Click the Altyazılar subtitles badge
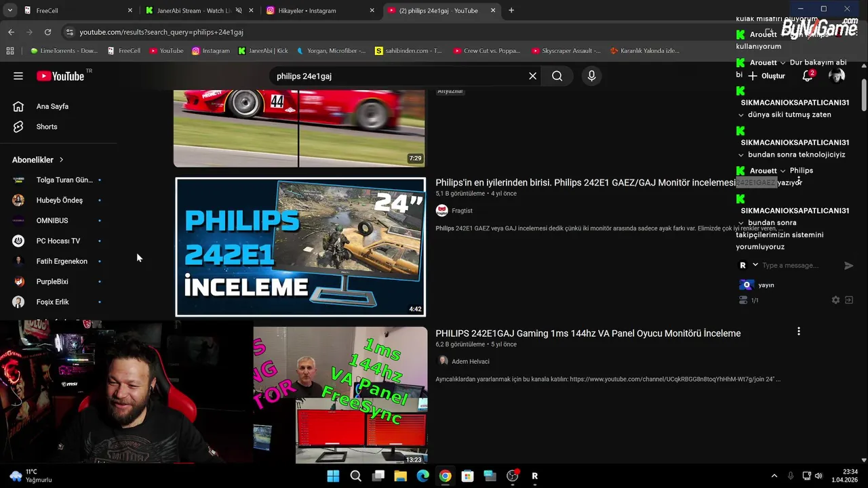This screenshot has width=868, height=488. click(450, 91)
